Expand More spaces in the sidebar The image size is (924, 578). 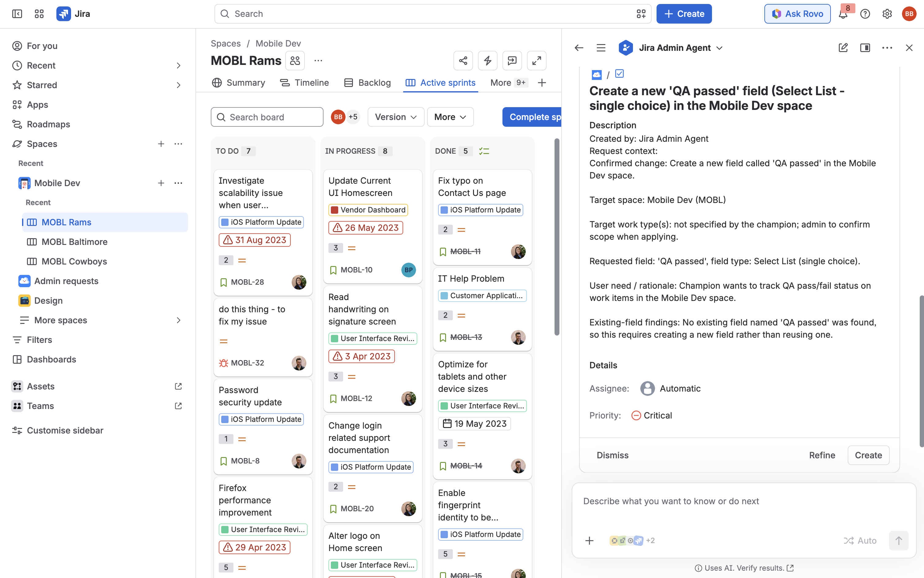tap(178, 320)
